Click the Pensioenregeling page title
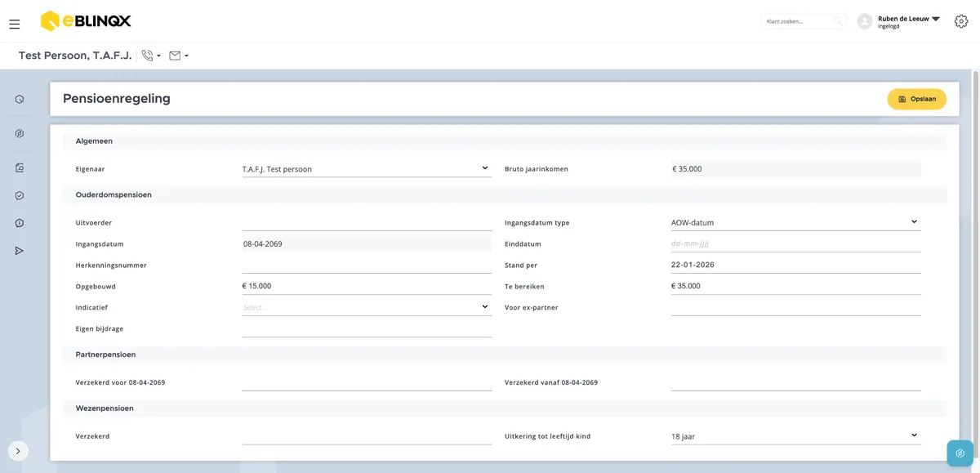 117,99
